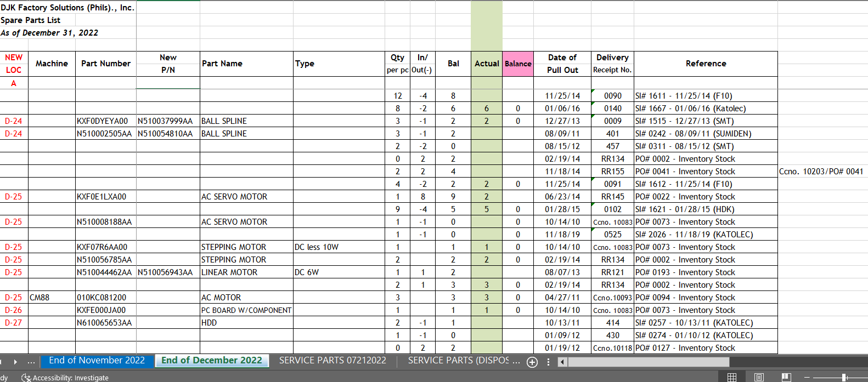Image resolution: width=868 pixels, height=382 pixels.
Task: Select the pink Balance header cell
Action: pyautogui.click(x=518, y=64)
